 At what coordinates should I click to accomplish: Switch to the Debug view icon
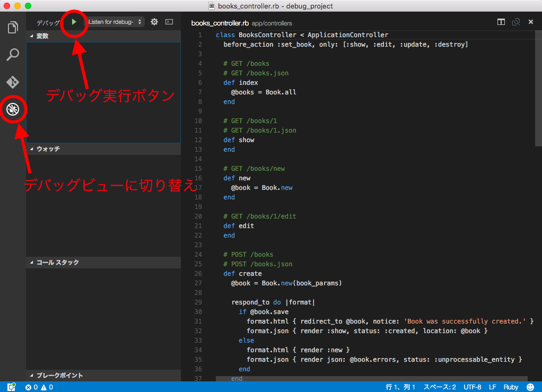point(12,109)
